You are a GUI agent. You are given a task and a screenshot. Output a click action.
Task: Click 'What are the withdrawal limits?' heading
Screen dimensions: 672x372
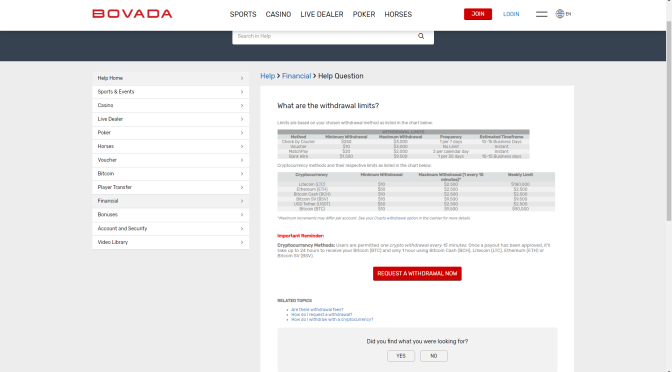click(328, 106)
